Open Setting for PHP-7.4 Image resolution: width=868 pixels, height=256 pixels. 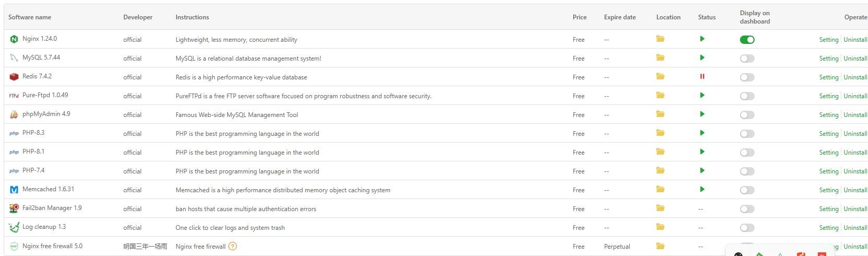coord(828,171)
